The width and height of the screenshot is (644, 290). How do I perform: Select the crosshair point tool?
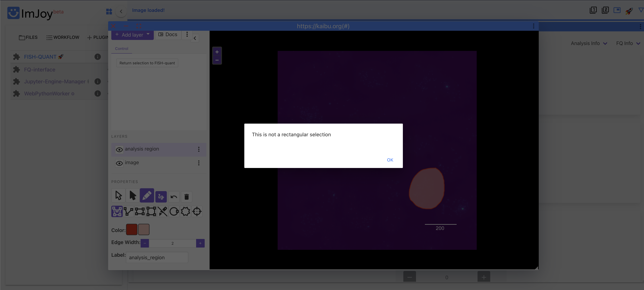[197, 211]
